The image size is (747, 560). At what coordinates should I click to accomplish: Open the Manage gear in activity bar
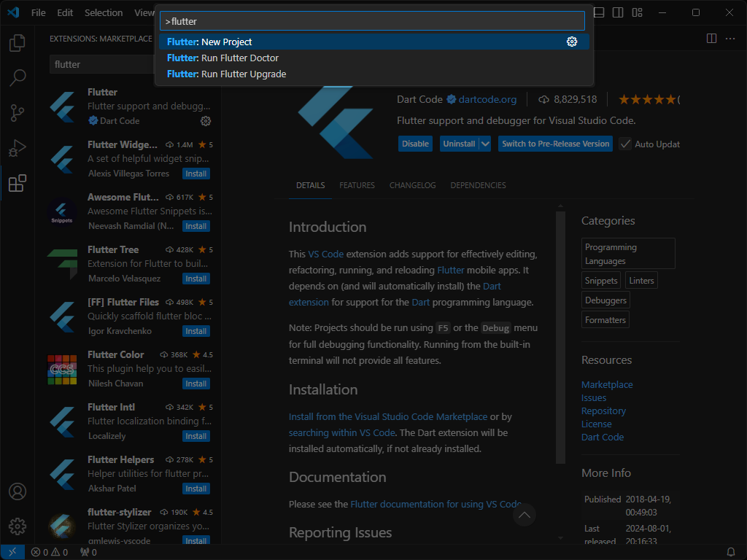(x=18, y=526)
